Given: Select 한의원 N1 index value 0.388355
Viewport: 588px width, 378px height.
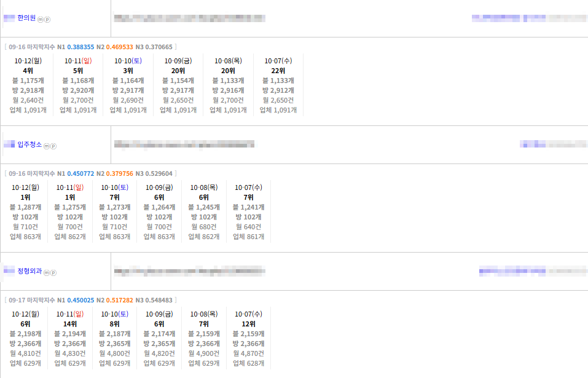Looking at the screenshot, I should tap(80, 47).
